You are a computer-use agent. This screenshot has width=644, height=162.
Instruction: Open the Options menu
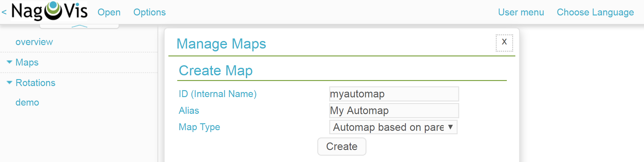(149, 12)
